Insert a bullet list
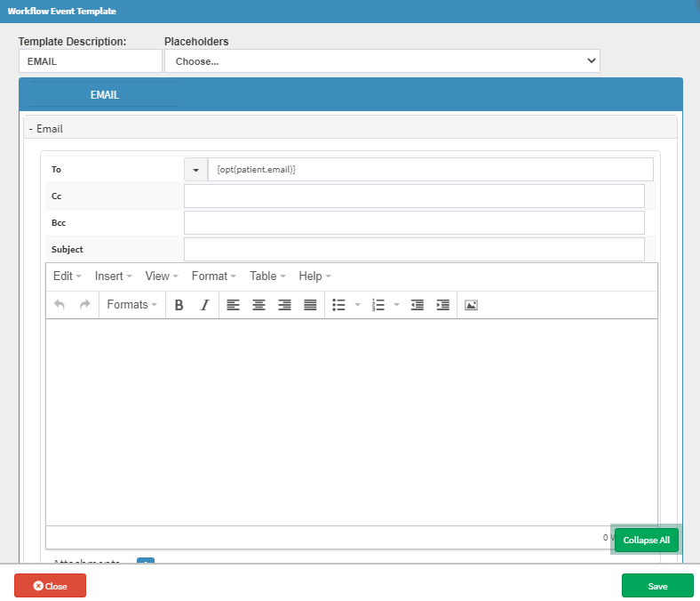This screenshot has height=601, width=700. tap(338, 305)
